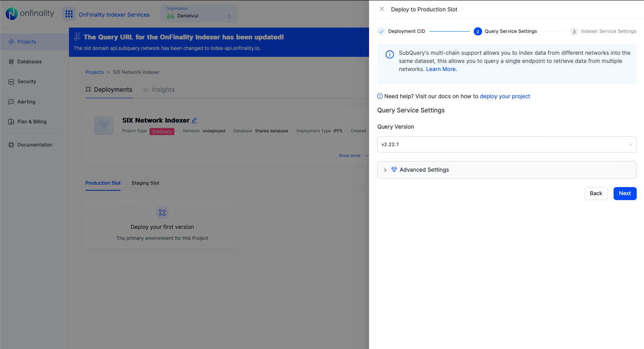Click the Alerting sidebar icon

11,102
